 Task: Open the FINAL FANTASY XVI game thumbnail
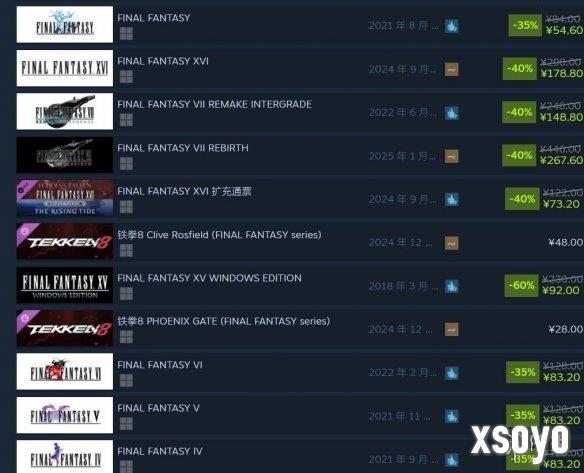click(x=65, y=68)
